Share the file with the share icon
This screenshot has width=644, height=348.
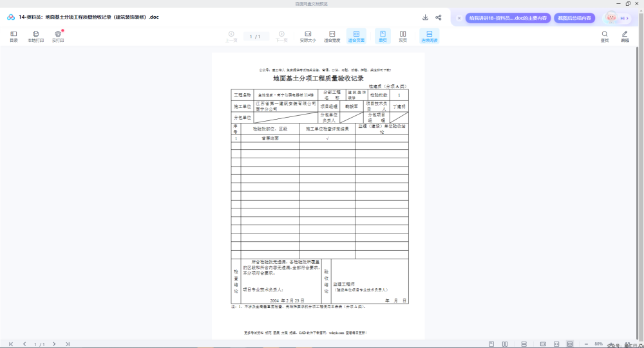coord(438,17)
